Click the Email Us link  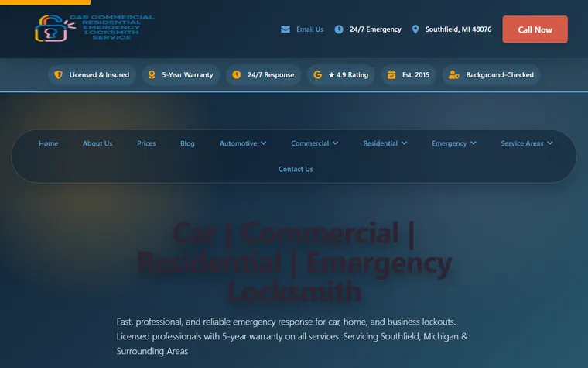click(x=309, y=29)
